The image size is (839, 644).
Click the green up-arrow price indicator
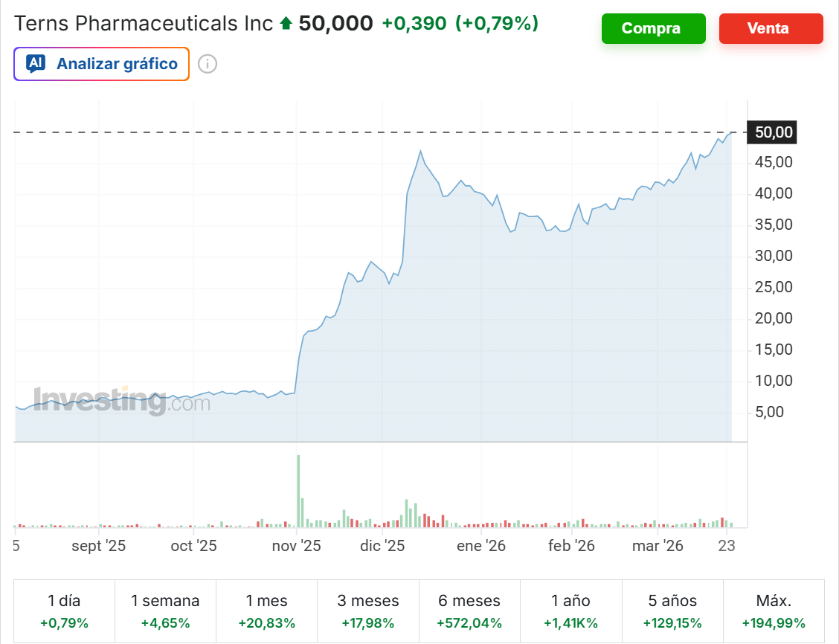(286, 24)
